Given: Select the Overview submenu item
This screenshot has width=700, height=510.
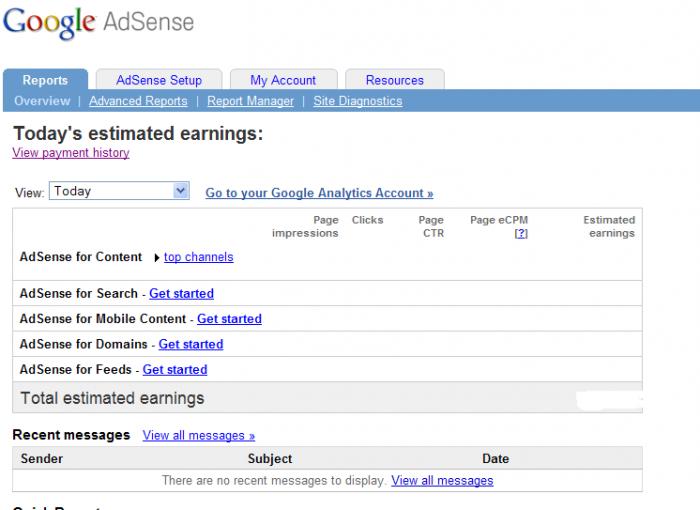Looking at the screenshot, I should (x=42, y=101).
